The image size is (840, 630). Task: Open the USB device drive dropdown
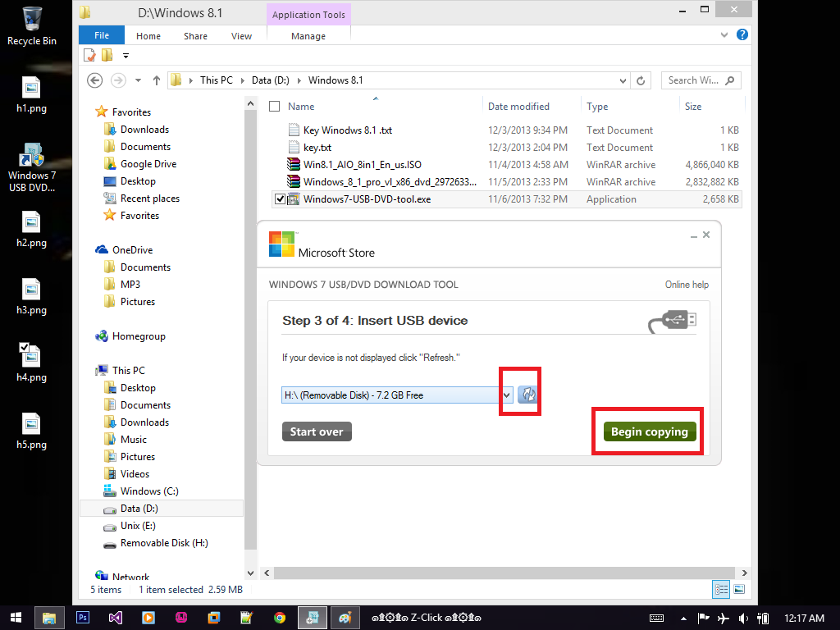[506, 395]
